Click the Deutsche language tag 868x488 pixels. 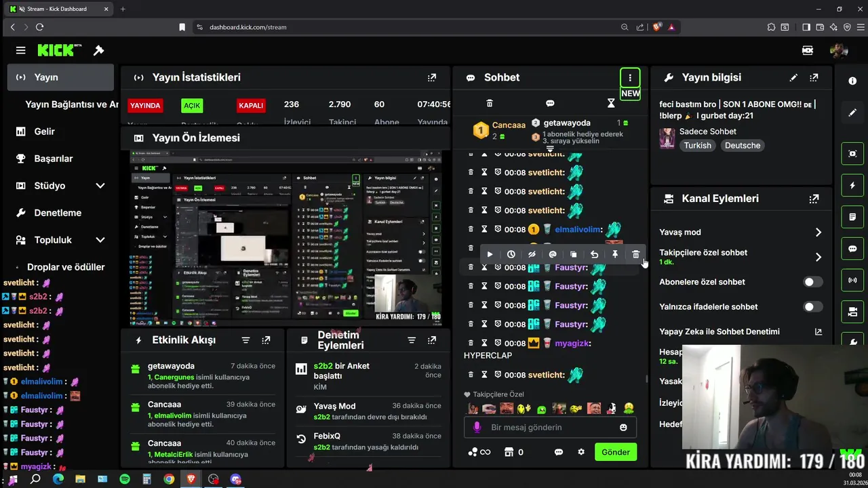(743, 146)
